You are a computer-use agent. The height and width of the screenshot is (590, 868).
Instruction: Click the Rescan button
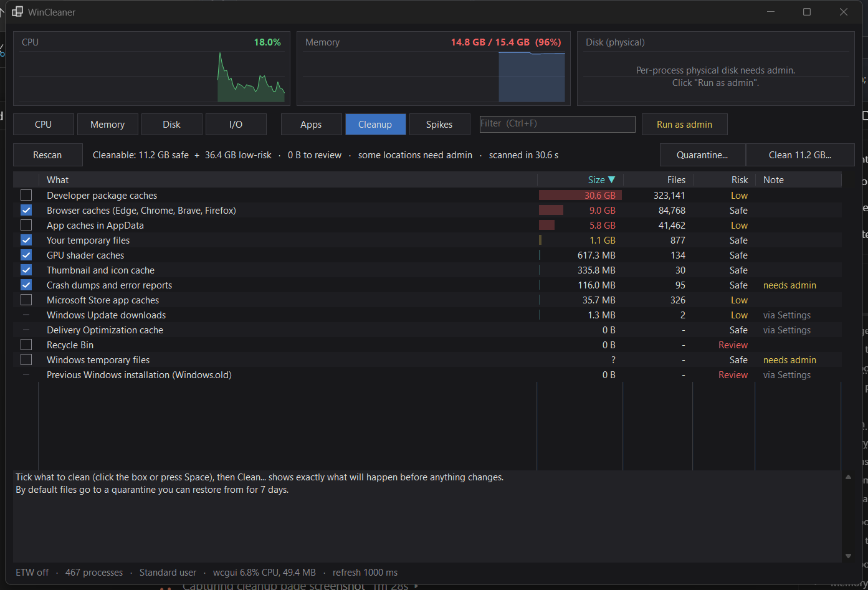click(48, 155)
